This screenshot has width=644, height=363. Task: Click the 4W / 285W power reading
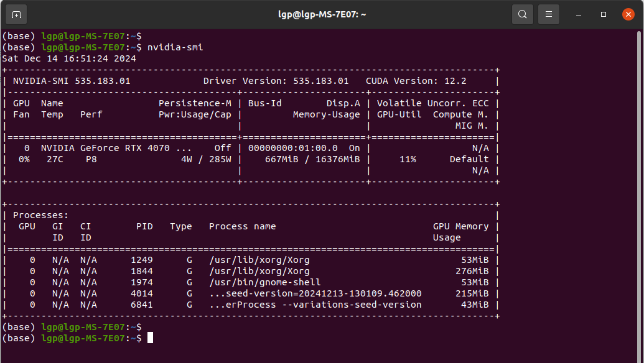click(x=206, y=160)
